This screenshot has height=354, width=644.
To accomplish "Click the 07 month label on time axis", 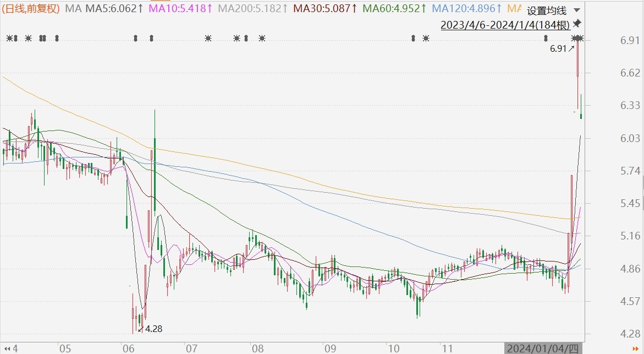I will click(x=191, y=348).
